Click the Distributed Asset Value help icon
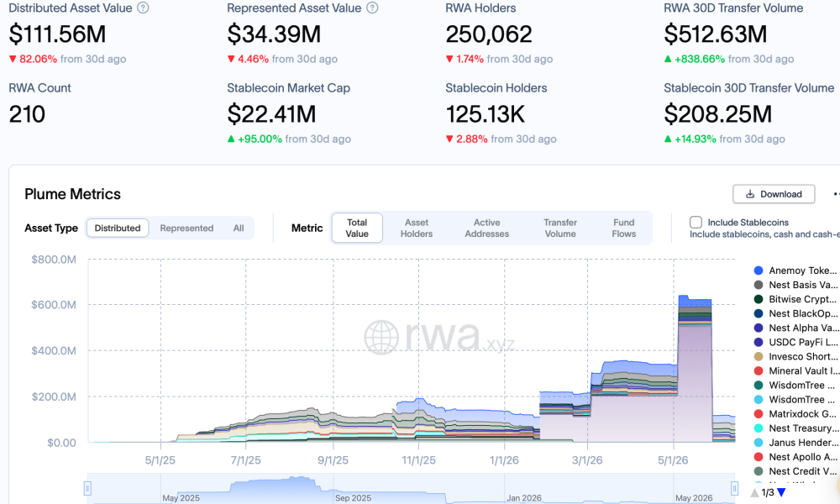The image size is (840, 504). click(143, 8)
